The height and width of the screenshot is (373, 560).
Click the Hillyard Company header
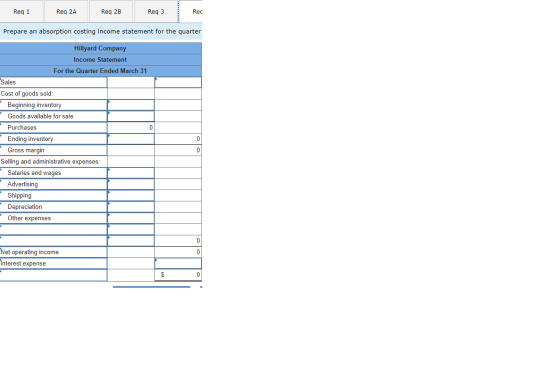pos(100,48)
